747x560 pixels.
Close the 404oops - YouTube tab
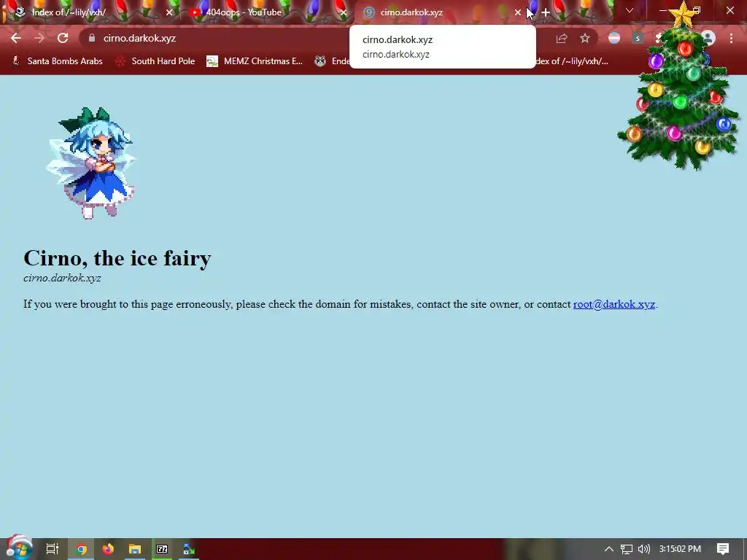343,12
